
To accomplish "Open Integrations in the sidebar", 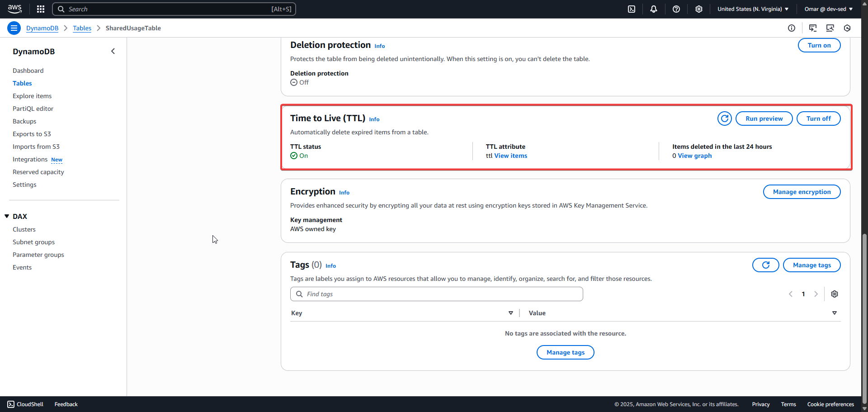I will coord(30,159).
